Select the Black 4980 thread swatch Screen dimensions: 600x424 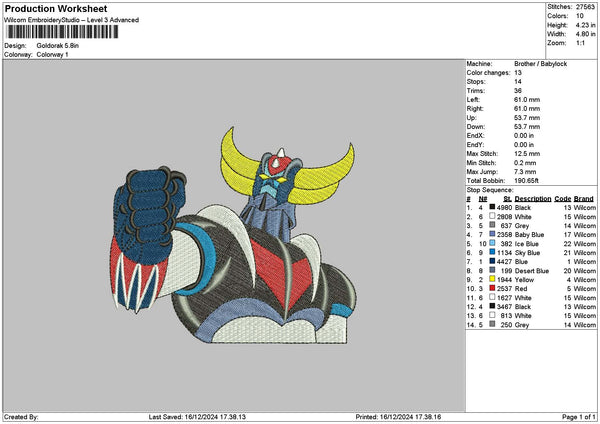pyautogui.click(x=492, y=207)
